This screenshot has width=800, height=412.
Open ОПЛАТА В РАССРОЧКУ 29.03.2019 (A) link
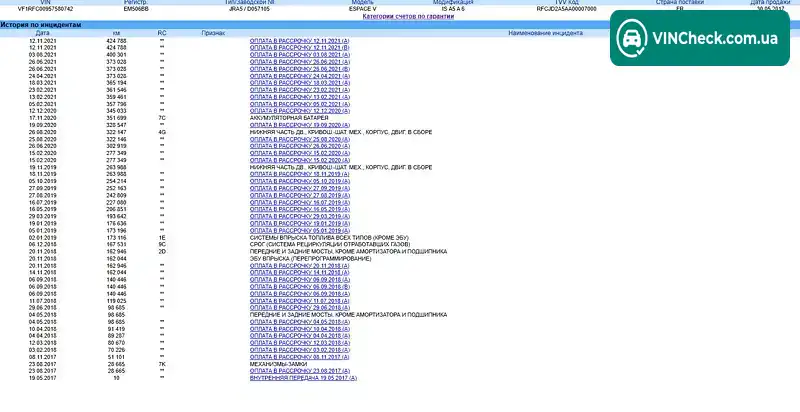pos(299,216)
